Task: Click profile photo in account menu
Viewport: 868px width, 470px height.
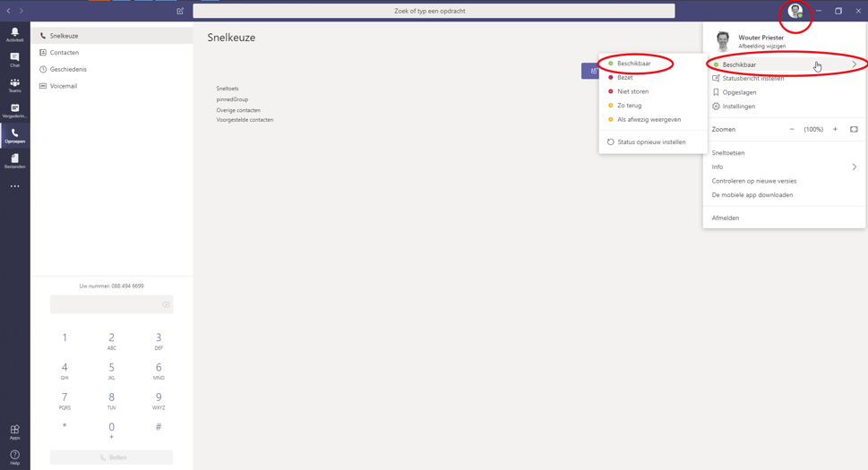Action: click(x=723, y=41)
